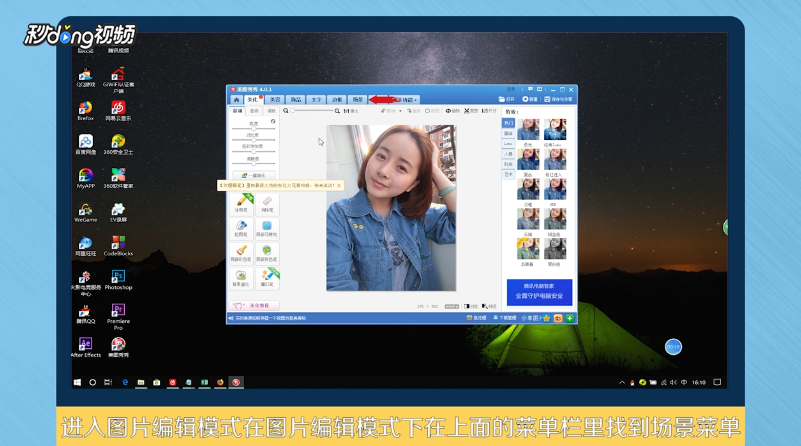Select the 涂鸦笔 doodle pen tool
This screenshot has width=801, height=446.
pyautogui.click(x=242, y=203)
